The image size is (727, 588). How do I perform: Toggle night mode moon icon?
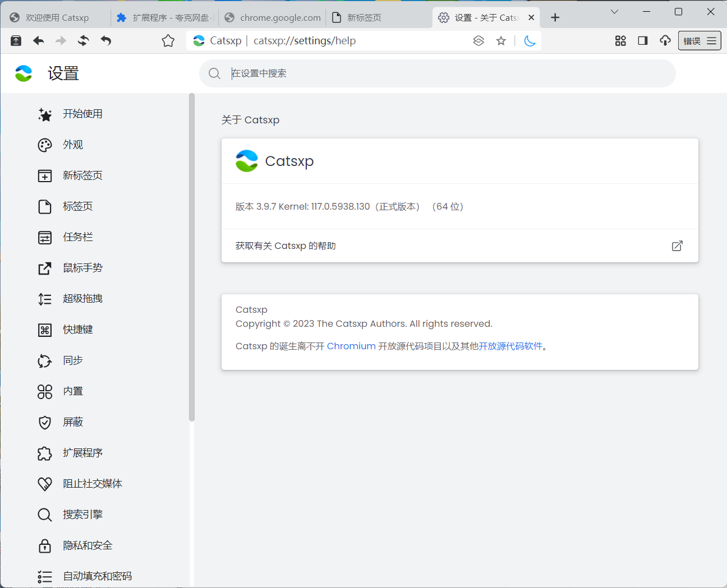pos(530,40)
